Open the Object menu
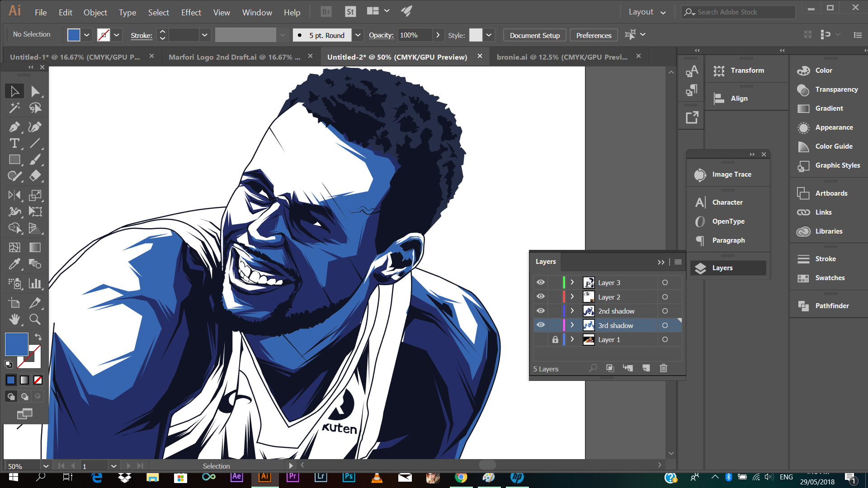Screen dimensions: 868x488 pyautogui.click(x=95, y=12)
